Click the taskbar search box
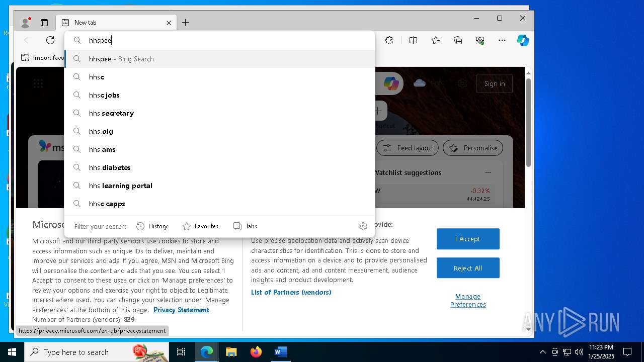The image size is (644, 362). coord(97,352)
